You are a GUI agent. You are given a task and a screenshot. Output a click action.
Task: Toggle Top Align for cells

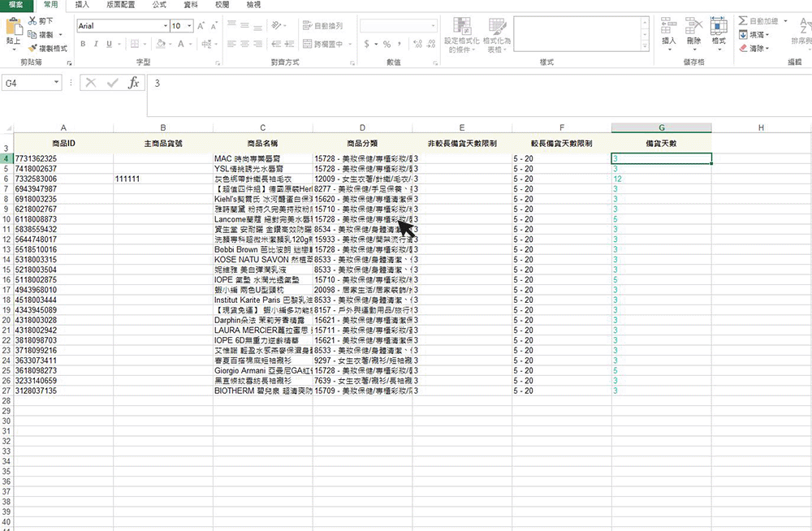click(231, 25)
